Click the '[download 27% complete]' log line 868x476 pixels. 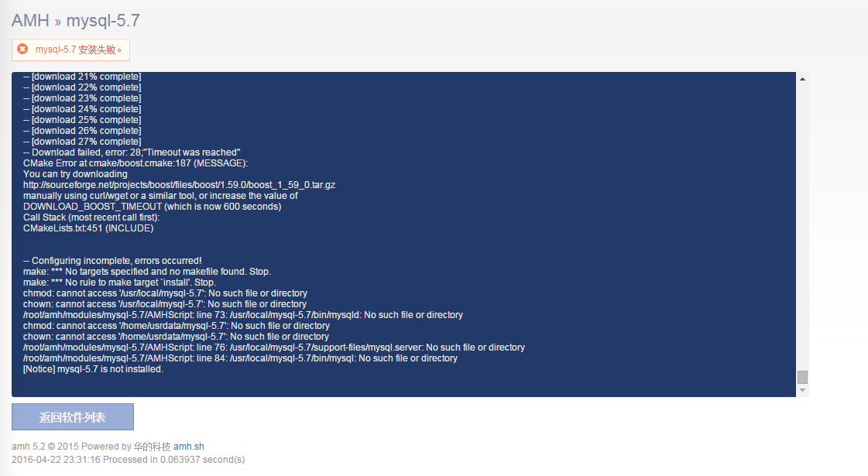(x=82, y=142)
